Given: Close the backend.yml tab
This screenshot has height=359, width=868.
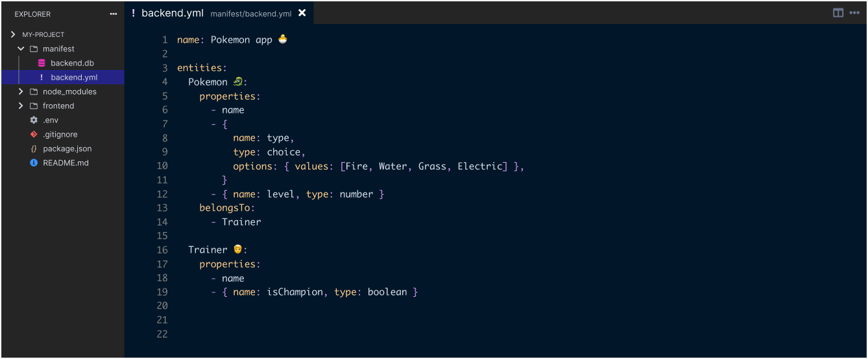Looking at the screenshot, I should pyautogui.click(x=302, y=13).
